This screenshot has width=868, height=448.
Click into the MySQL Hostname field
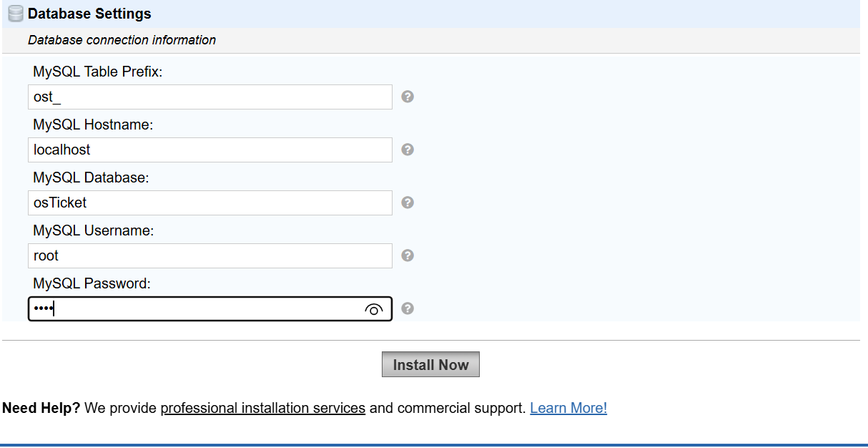(209, 150)
